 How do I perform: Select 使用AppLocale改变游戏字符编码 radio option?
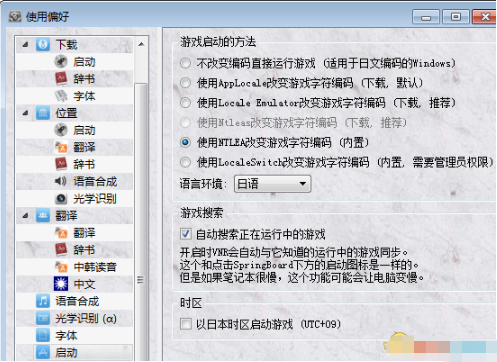185,83
